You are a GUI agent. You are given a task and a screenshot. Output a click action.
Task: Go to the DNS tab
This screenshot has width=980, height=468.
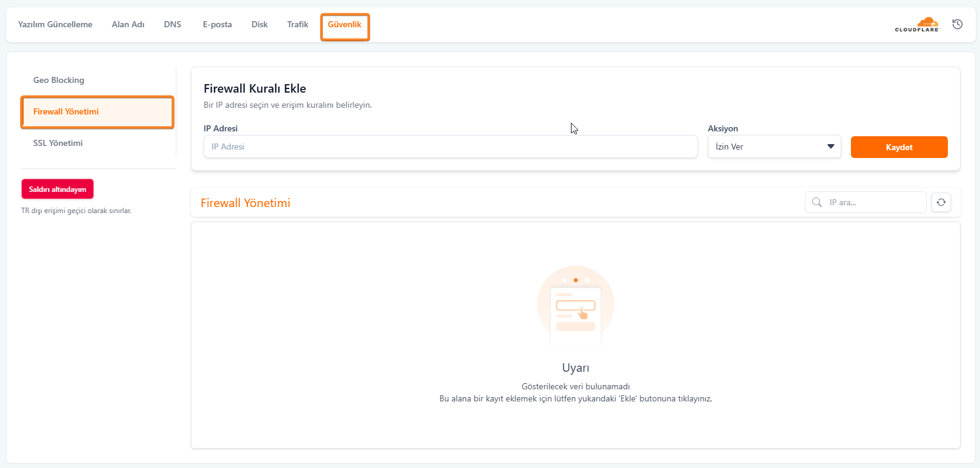click(173, 24)
